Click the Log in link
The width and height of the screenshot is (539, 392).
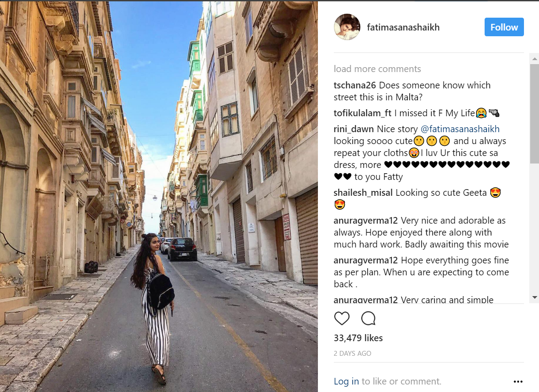[x=346, y=381]
